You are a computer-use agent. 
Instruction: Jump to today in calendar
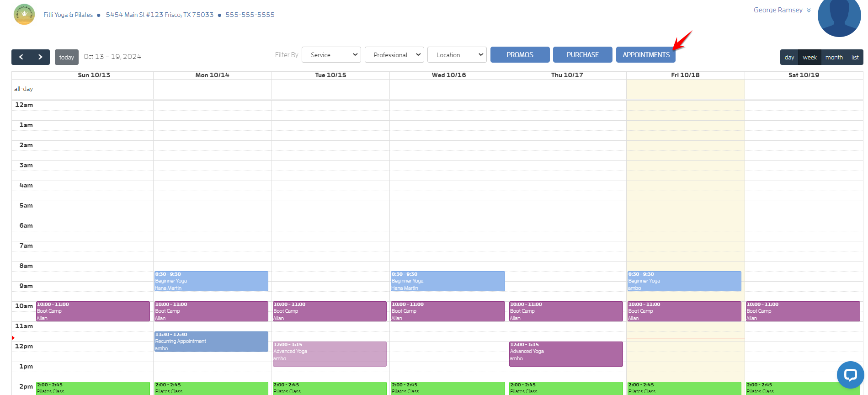point(67,57)
